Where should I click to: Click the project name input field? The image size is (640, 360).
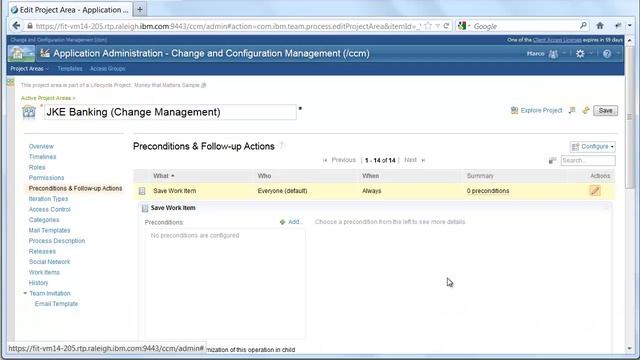[170, 112]
